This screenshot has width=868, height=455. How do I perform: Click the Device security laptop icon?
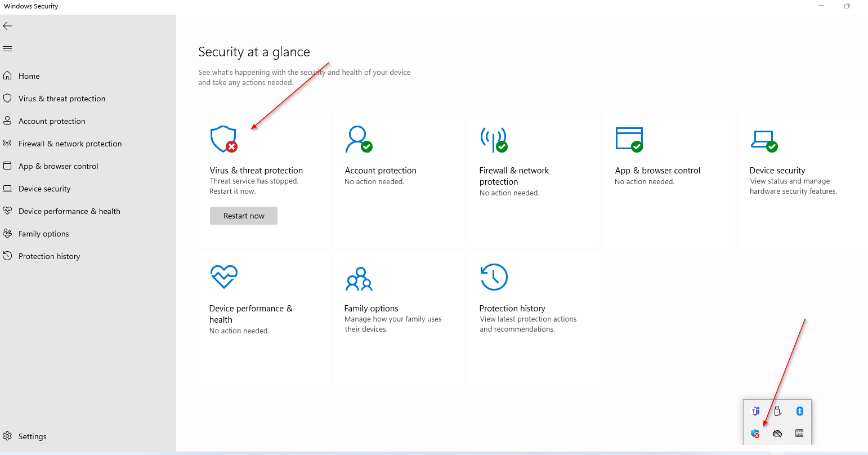(x=763, y=139)
